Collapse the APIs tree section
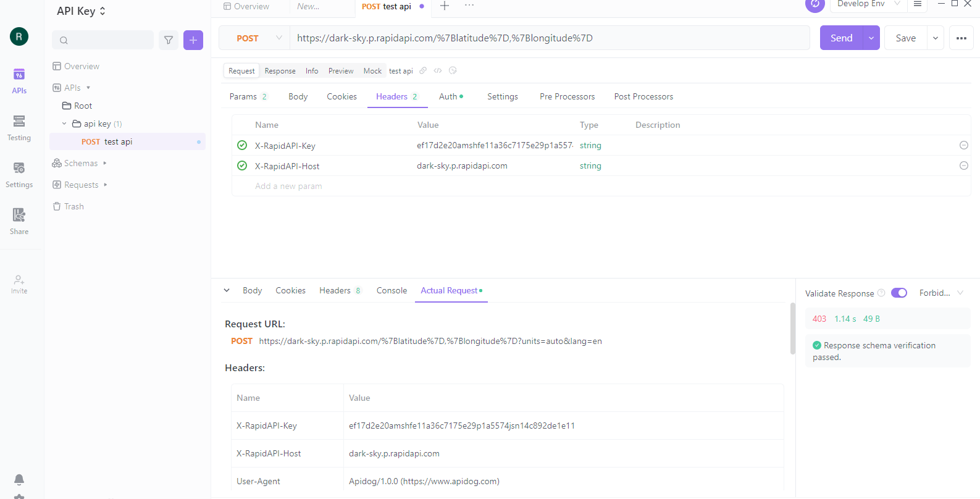The width and height of the screenshot is (980, 499). point(88,88)
